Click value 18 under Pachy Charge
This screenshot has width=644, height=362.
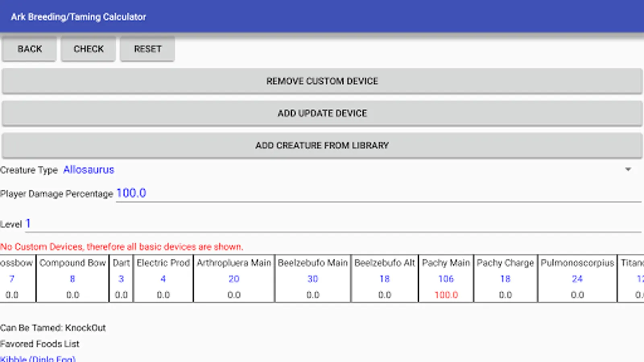[x=505, y=279]
